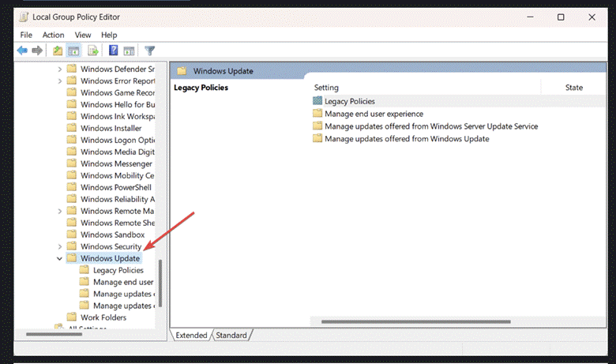Open the File menu
This screenshot has width=616, height=364.
tap(26, 35)
